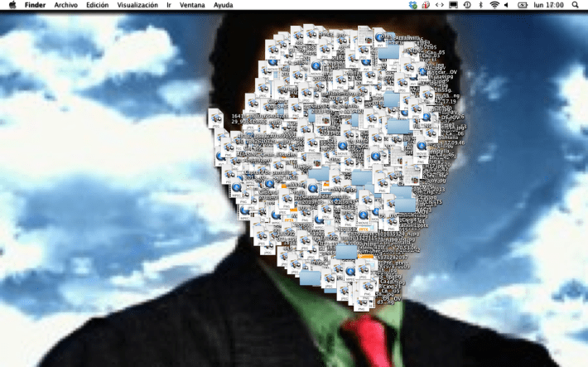Expand the Visualización menu

137,5
